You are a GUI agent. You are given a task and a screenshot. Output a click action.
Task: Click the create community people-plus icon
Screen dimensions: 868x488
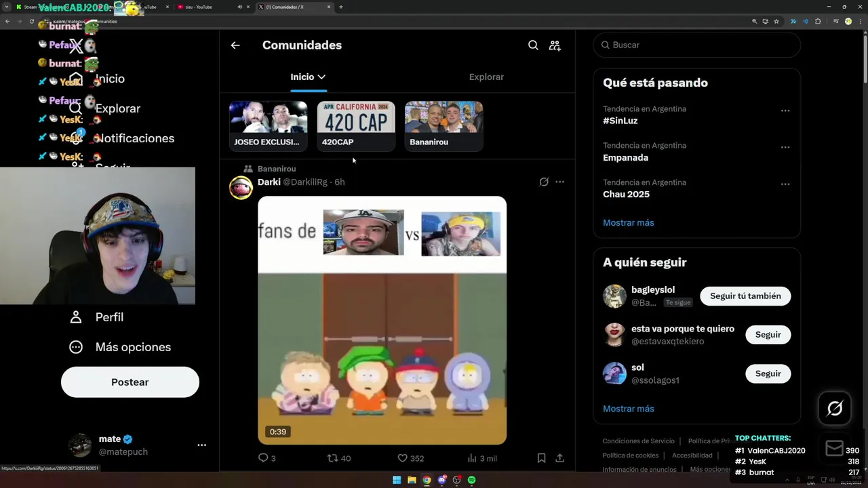click(555, 45)
